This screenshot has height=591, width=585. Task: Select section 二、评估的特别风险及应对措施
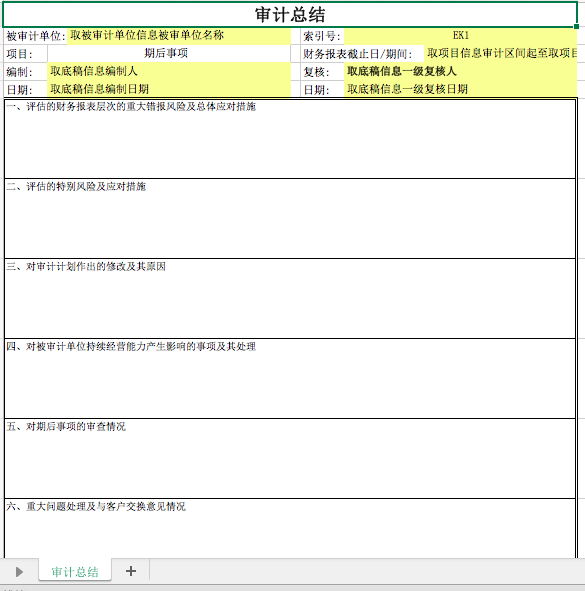(290, 219)
